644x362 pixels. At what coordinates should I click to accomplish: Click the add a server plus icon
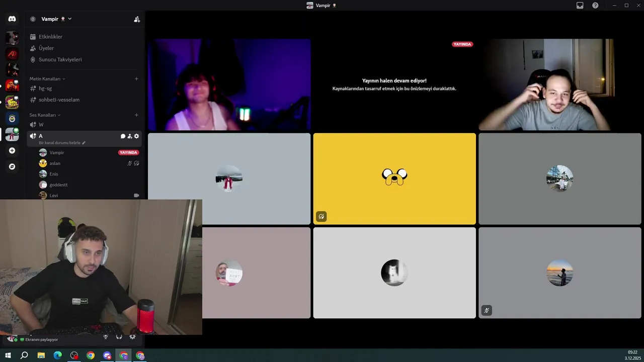click(12, 150)
